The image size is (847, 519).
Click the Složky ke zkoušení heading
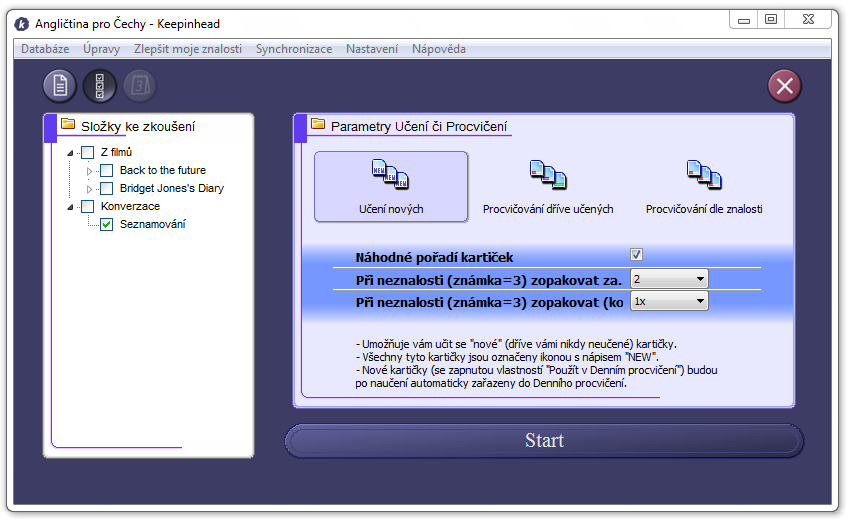tap(138, 126)
